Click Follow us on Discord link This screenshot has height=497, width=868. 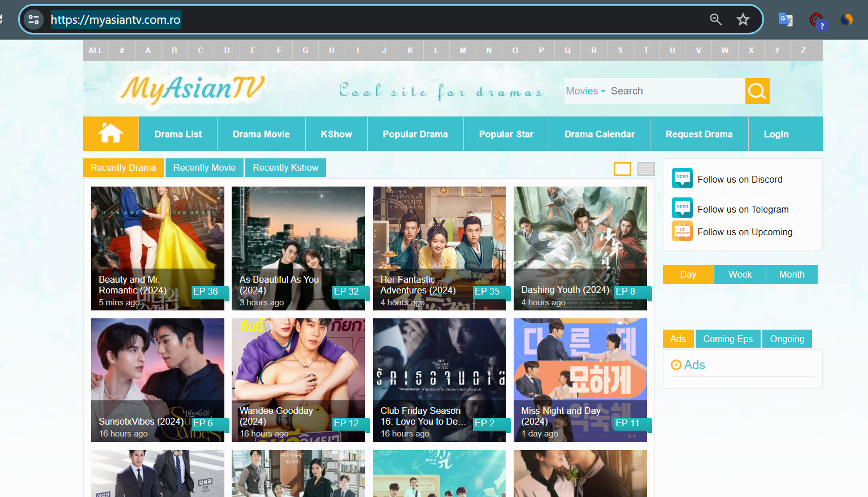pos(740,179)
